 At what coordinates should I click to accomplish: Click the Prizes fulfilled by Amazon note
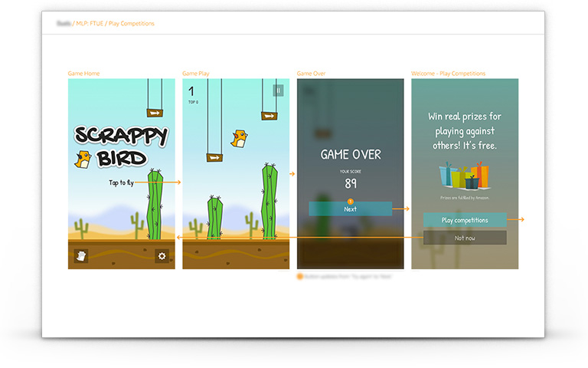[x=465, y=198]
